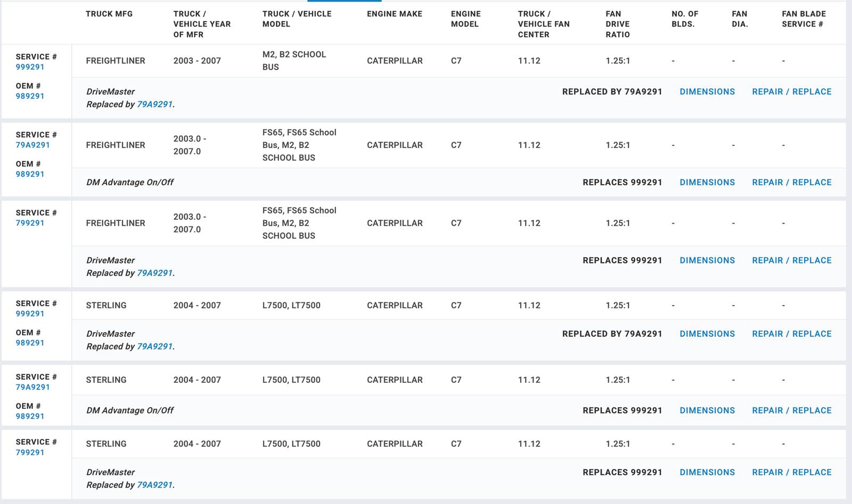
Task: Open Freightliner service number 799291
Action: tap(30, 223)
